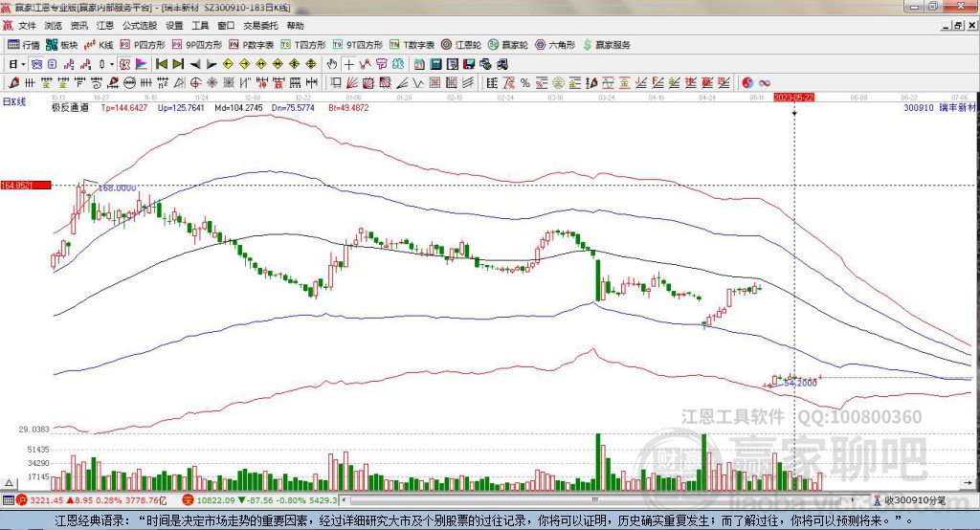This screenshot has height=530, width=980.
Task: Click the Md=104.2745 value
Action: coord(238,107)
